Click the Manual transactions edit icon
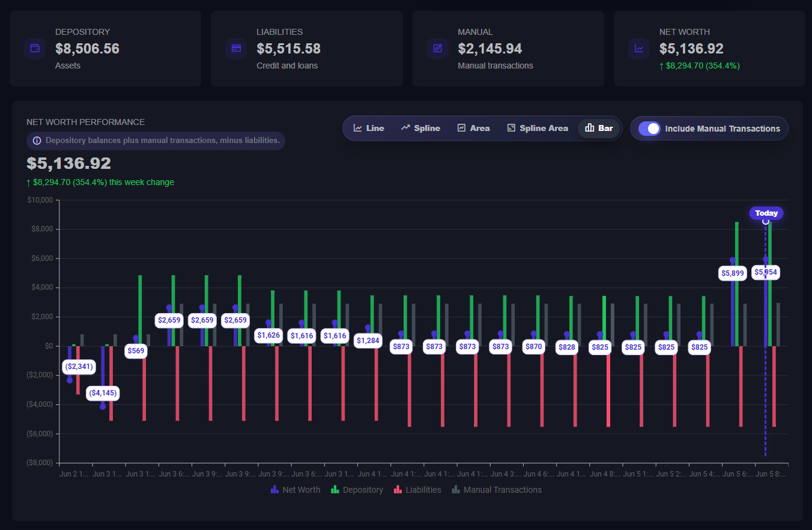This screenshot has width=812, height=530. 438,49
